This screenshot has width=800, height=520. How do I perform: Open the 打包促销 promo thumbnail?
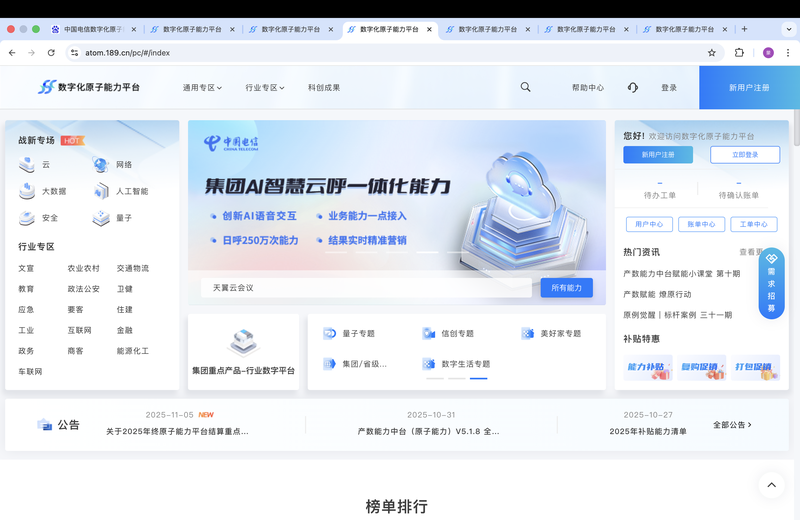click(x=755, y=367)
